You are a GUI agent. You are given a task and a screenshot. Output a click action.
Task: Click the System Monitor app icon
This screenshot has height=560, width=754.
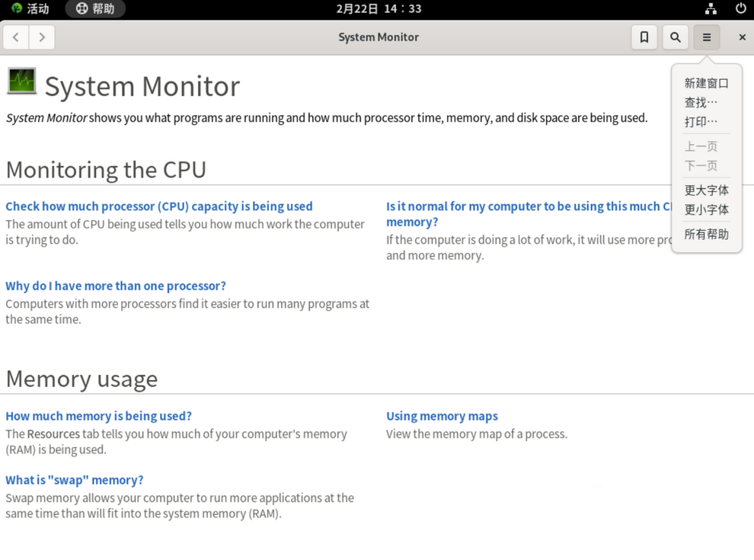(21, 82)
